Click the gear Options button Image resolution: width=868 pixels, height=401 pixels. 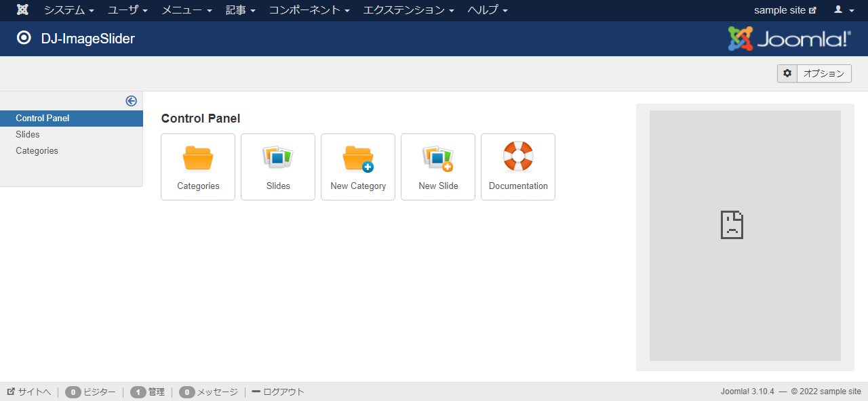[814, 74]
